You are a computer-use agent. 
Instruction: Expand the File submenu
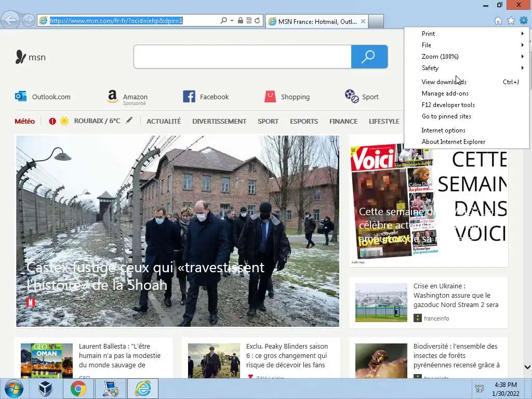(x=467, y=45)
